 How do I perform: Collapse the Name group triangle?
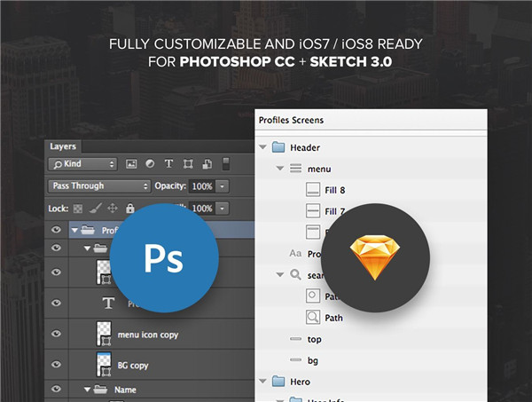click(87, 390)
